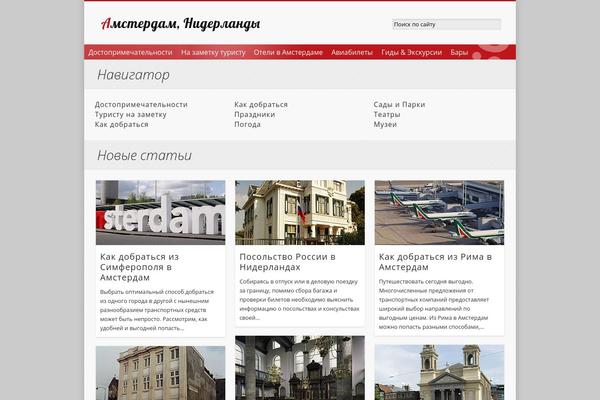Select Отели в Амстердаме menu item
600x400 pixels.
(x=288, y=52)
